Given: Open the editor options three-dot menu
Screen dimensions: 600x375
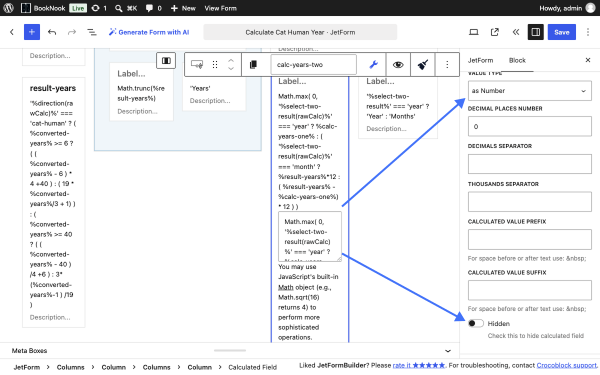Looking at the screenshot, I should click(588, 32).
